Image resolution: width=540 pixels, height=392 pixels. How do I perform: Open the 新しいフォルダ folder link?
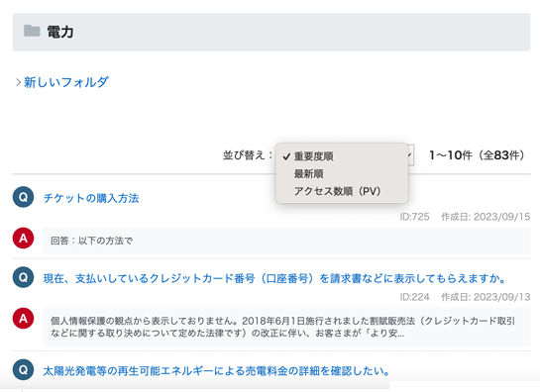[x=66, y=82]
